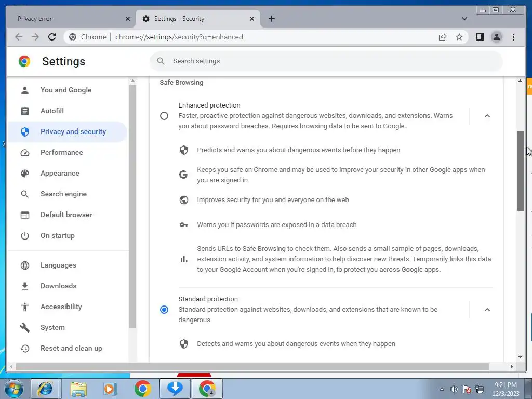Click the Chrome logo beside Settings title
Screen dimensions: 532x399
tap(24, 61)
